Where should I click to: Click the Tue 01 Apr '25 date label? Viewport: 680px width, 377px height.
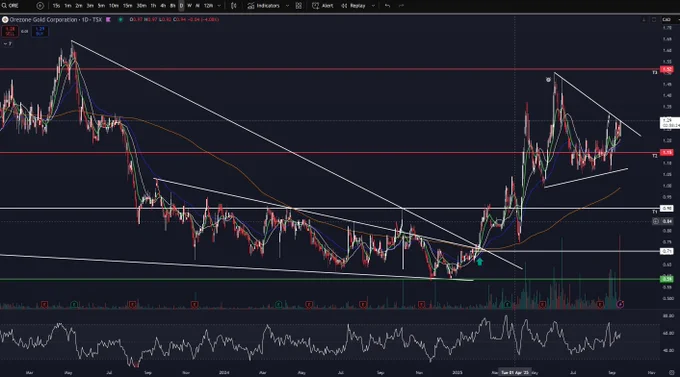[515, 372]
